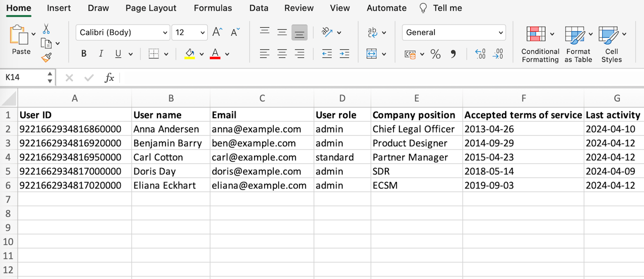Open the Page Layout tab
Image resolution: width=644 pixels, height=279 pixels.
pyautogui.click(x=151, y=8)
